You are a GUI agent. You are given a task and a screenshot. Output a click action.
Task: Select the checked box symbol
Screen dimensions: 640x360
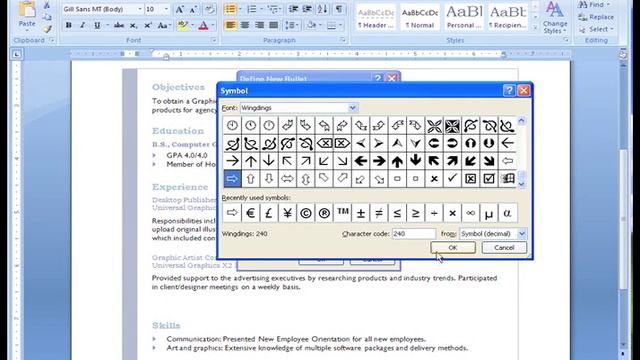point(489,178)
